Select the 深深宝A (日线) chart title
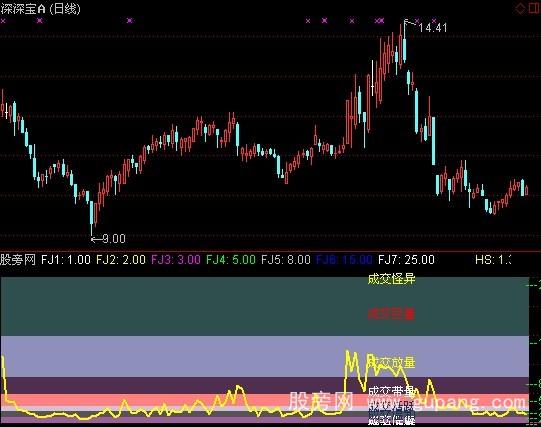Image resolution: width=541 pixels, height=427 pixels. pos(40,9)
